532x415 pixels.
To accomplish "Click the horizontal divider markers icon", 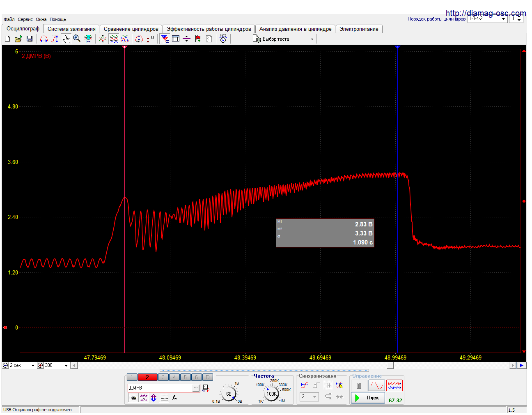I will (x=187, y=39).
